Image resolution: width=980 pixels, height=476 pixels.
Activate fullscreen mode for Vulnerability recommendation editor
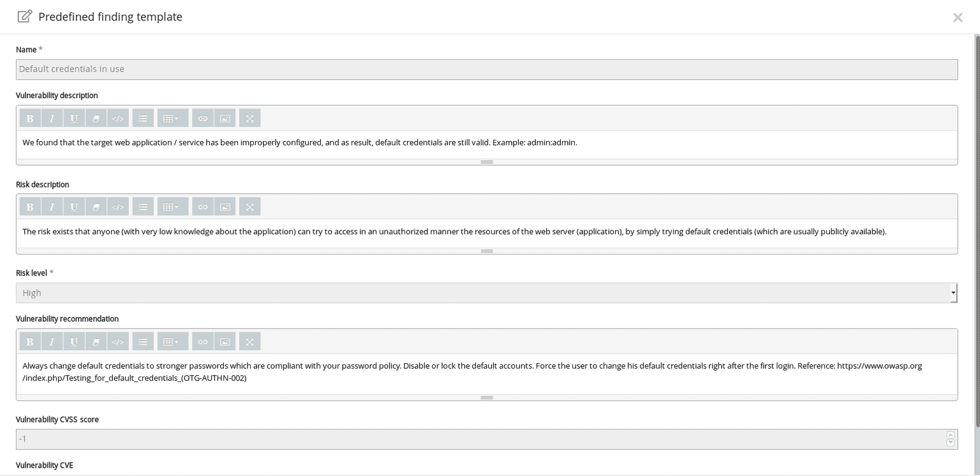[x=249, y=341]
